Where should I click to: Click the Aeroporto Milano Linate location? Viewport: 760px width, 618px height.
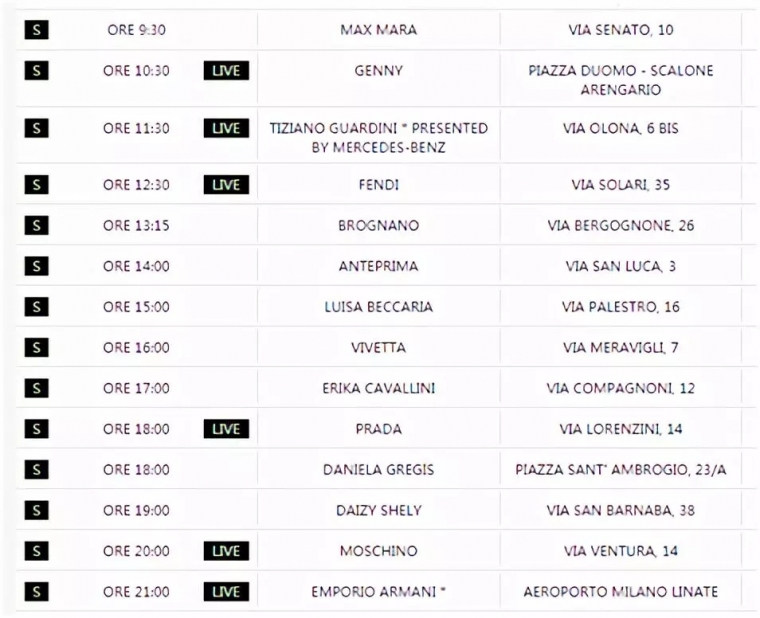point(620,592)
